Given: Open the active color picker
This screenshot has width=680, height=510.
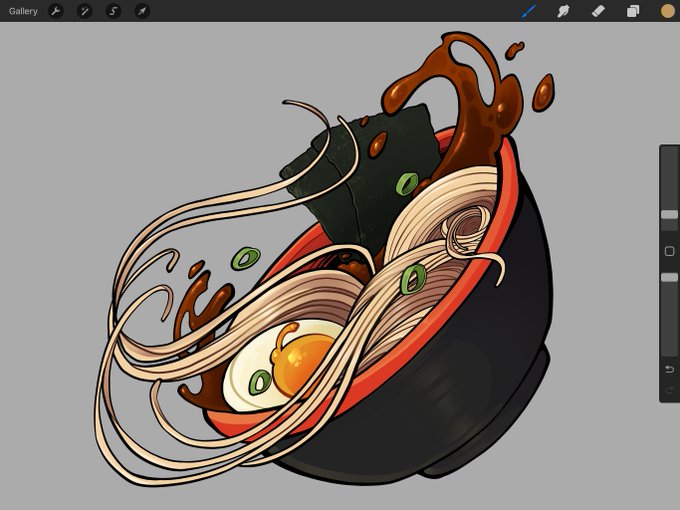Looking at the screenshot, I should coord(668,11).
